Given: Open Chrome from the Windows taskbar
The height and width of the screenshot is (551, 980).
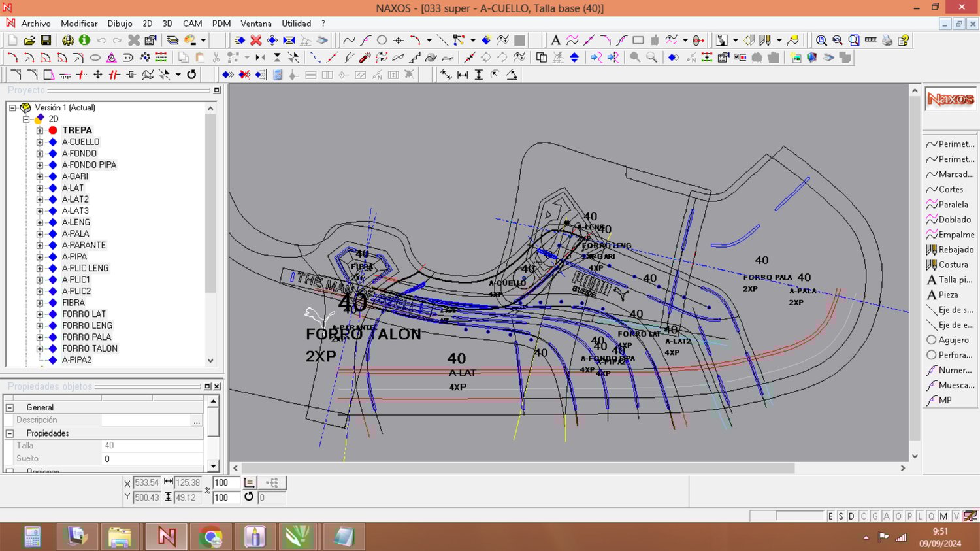Looking at the screenshot, I should (x=211, y=537).
